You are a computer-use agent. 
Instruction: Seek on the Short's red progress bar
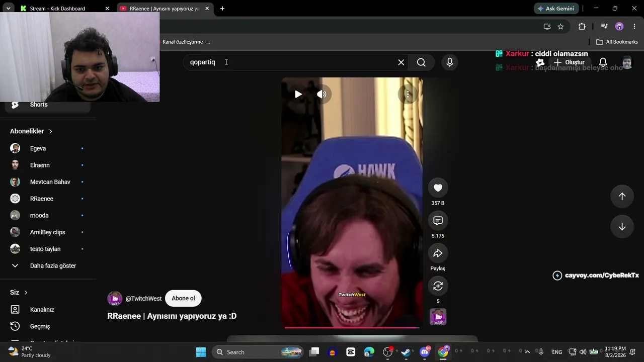click(x=352, y=327)
